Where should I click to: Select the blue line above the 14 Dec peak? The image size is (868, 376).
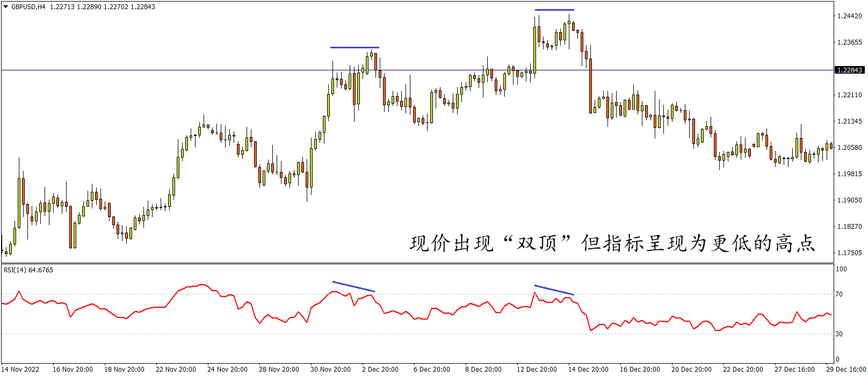pos(554,10)
